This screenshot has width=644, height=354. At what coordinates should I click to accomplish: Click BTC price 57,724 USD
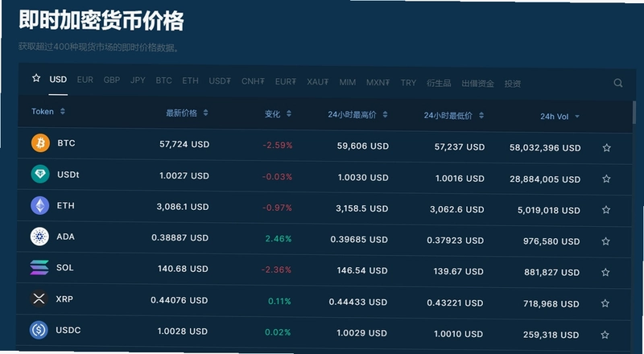(x=184, y=144)
